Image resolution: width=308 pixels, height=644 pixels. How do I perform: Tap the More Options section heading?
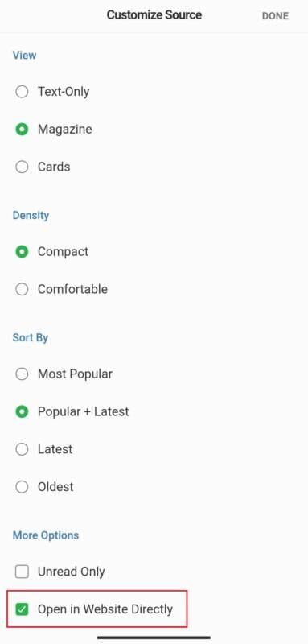pos(46,535)
